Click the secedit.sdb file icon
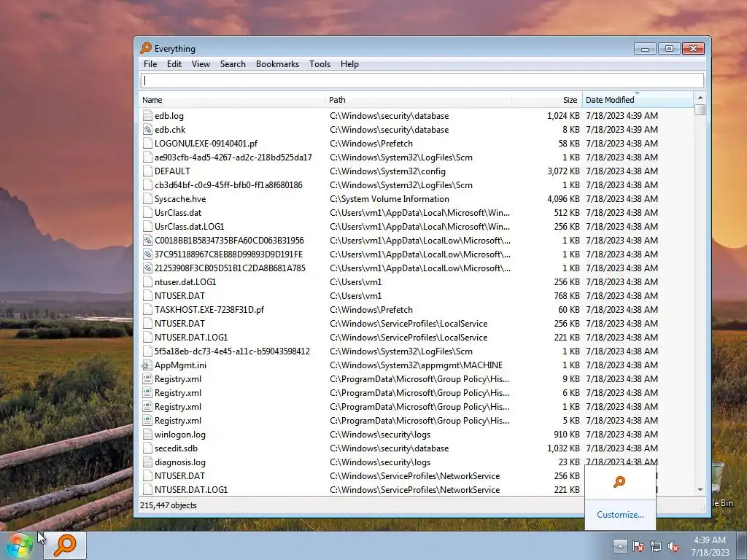 147,448
